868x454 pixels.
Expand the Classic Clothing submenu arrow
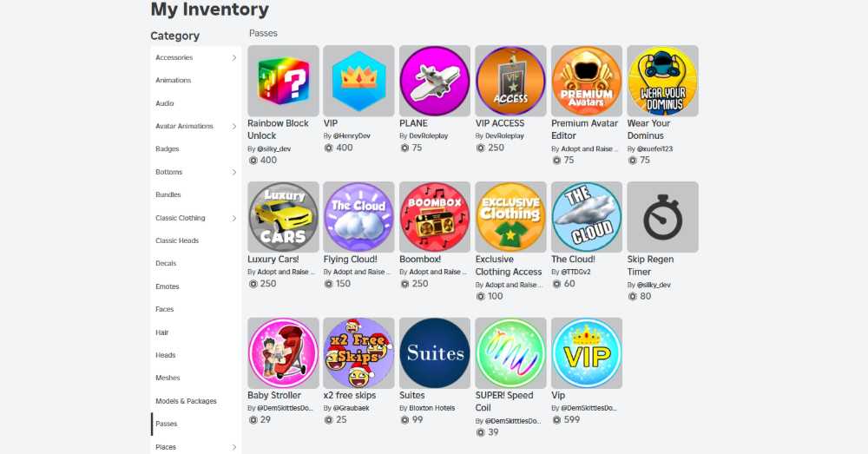(234, 218)
